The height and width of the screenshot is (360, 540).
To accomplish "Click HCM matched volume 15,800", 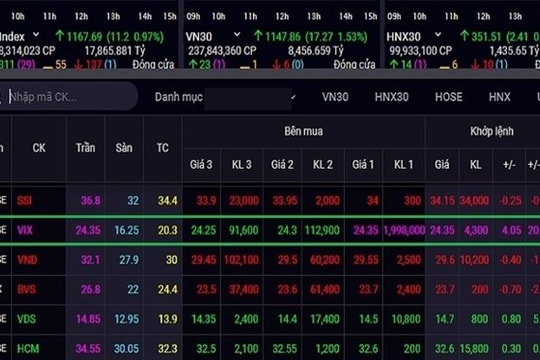I will (x=474, y=349).
